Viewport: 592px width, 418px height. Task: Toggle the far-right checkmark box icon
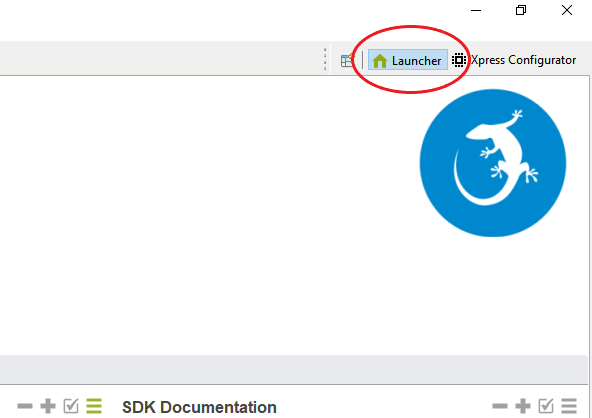(546, 406)
